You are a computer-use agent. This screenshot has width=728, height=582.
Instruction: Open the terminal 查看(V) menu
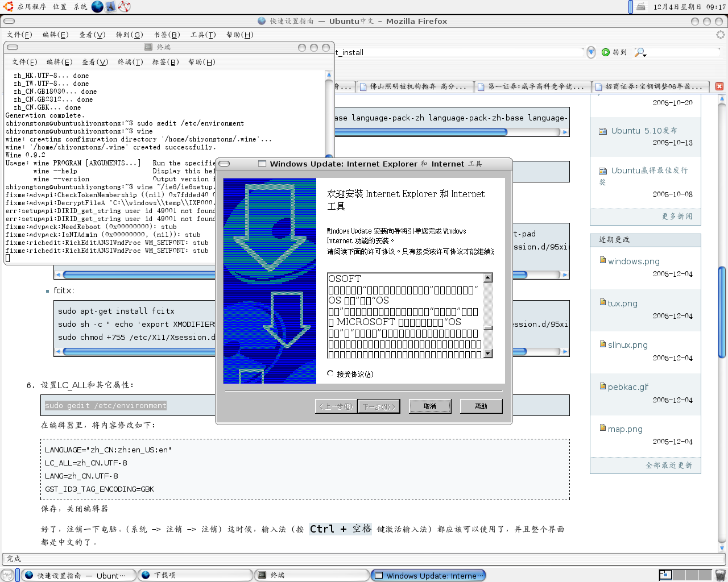click(95, 62)
